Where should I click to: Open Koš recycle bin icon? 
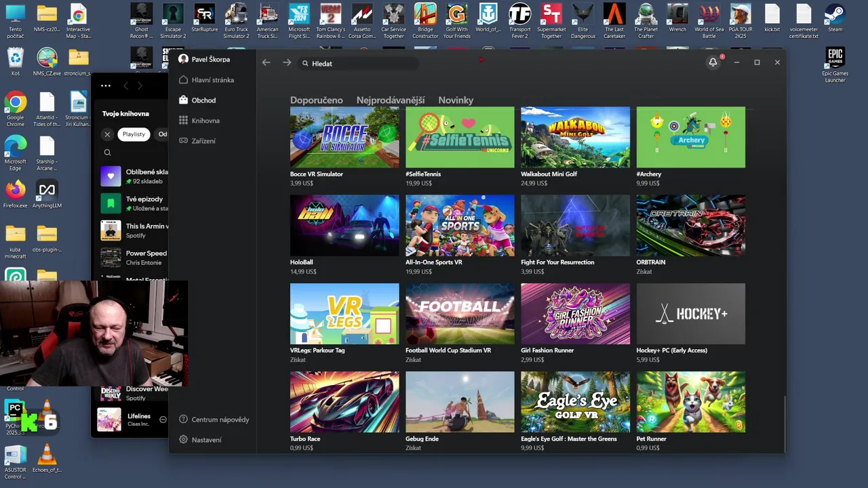pyautogui.click(x=15, y=62)
